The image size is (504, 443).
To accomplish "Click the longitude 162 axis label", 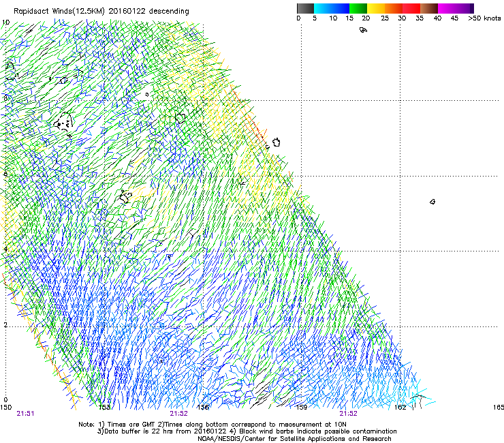I will [x=400, y=408].
